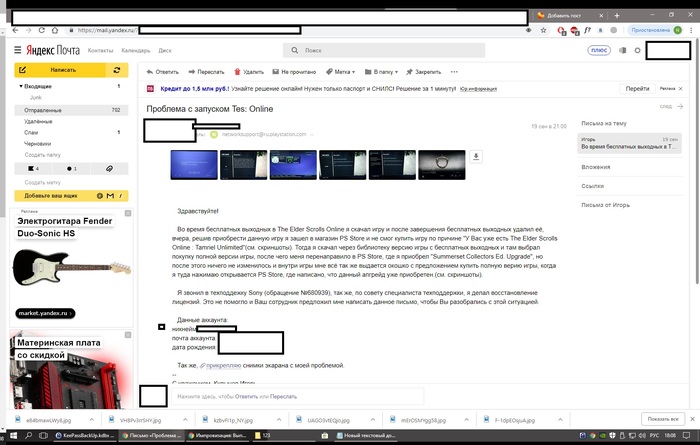Open the F-1dpEOsjuA.jpg downloaded file
The height and width of the screenshot is (445, 700).
[x=514, y=420]
